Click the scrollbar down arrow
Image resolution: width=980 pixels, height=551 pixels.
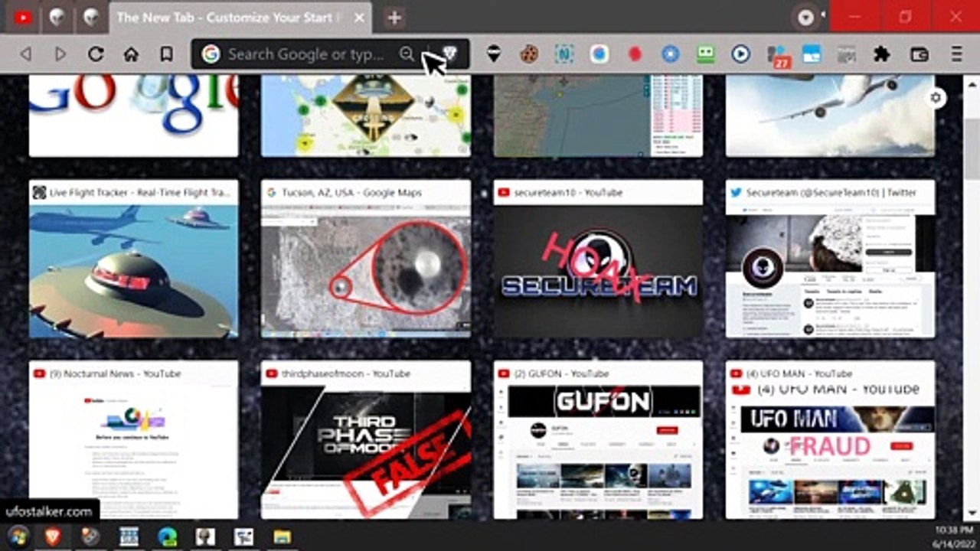point(971,513)
